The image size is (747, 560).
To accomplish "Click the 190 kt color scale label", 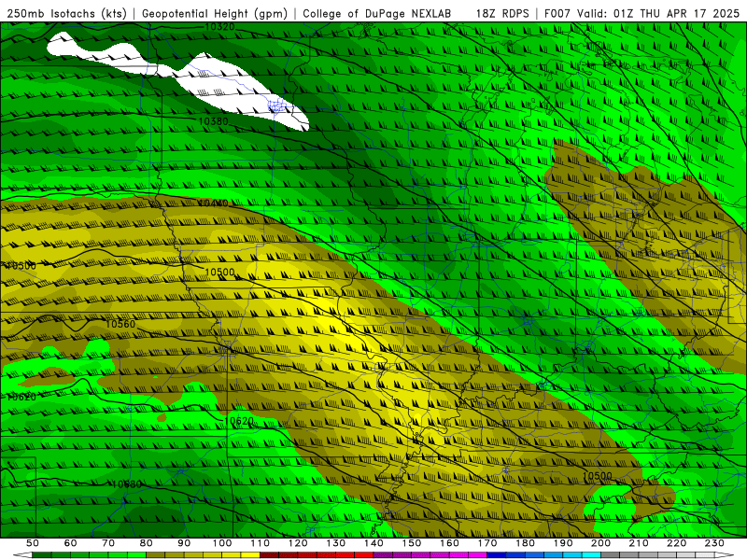I will (x=563, y=543).
